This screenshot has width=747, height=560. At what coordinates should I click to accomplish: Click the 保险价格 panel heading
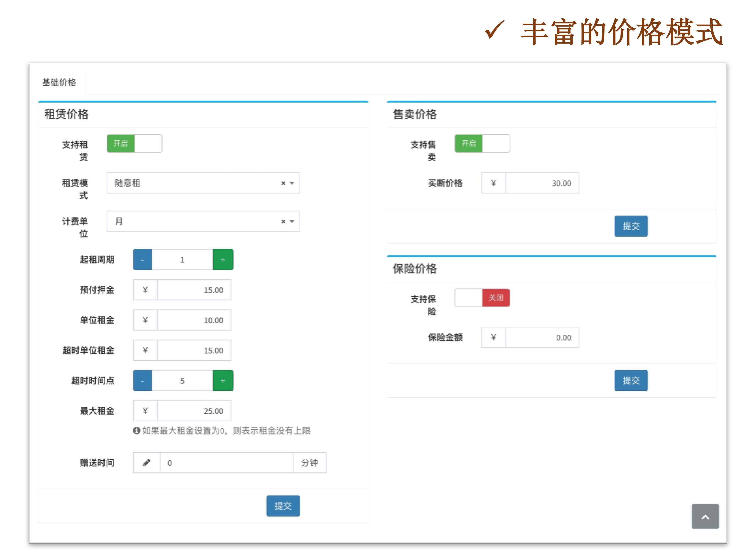pos(415,269)
